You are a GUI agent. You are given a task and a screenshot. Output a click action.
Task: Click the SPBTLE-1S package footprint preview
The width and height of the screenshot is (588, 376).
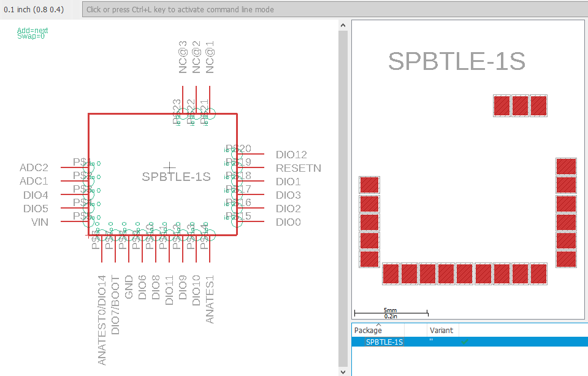tap(468, 170)
